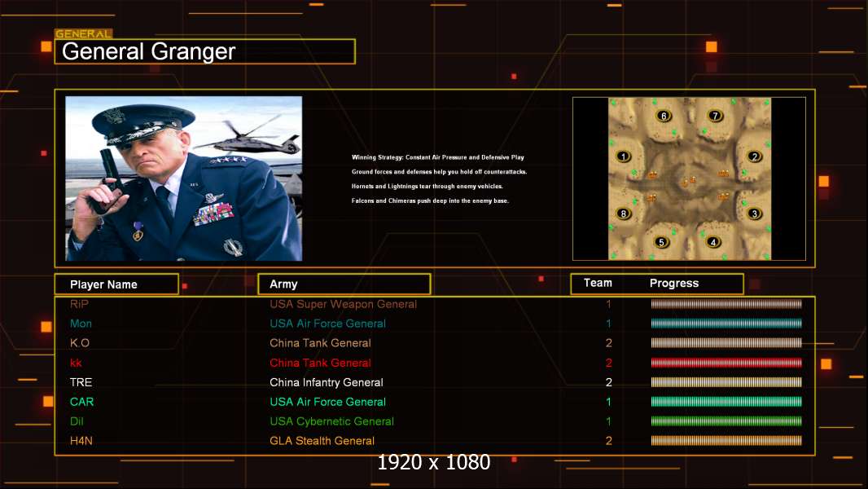Click the Ground forces and defenses line
The width and height of the screenshot is (868, 489).
439,172
